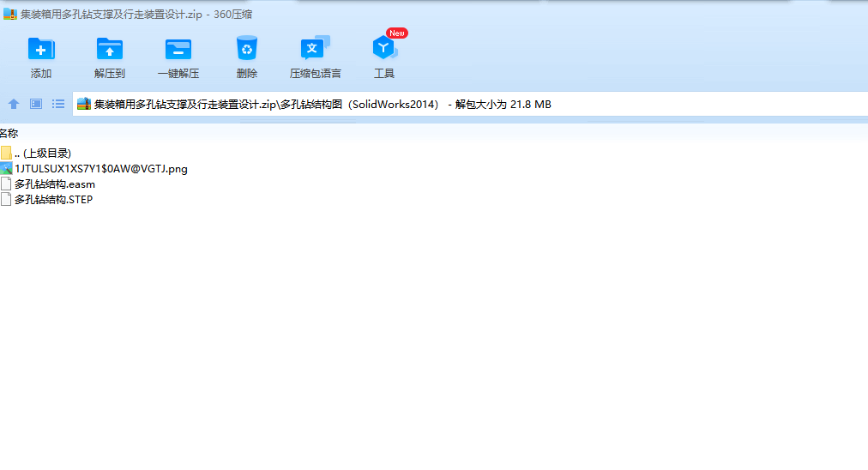Select the .. (上级目录) parent directory entry
This screenshot has height=470, width=868.
(43, 154)
